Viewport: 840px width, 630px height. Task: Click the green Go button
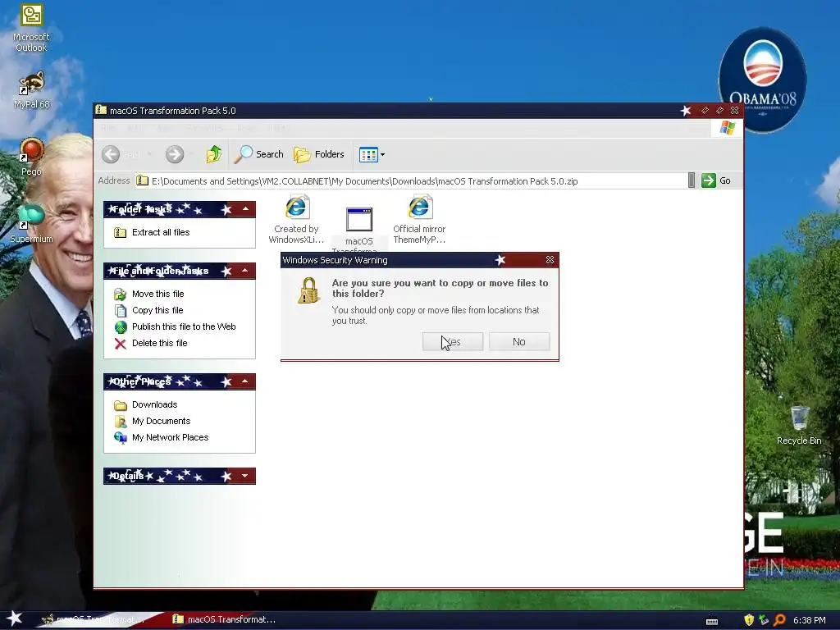point(716,180)
